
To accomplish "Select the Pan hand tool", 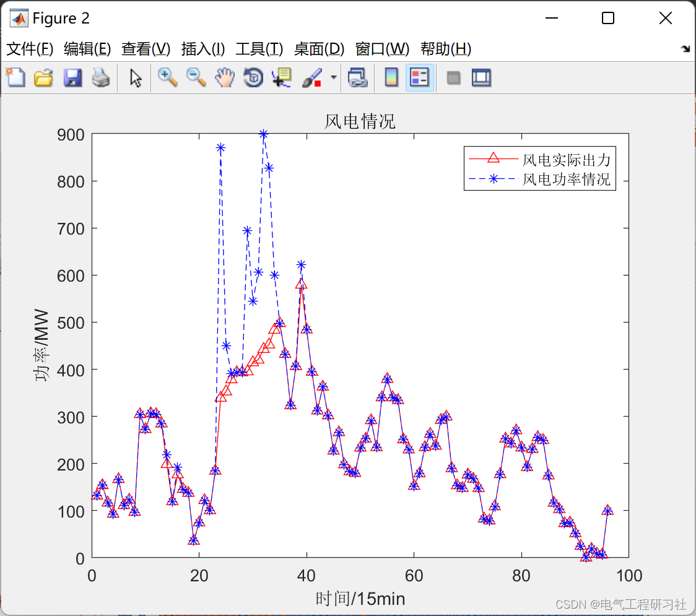I will click(225, 77).
